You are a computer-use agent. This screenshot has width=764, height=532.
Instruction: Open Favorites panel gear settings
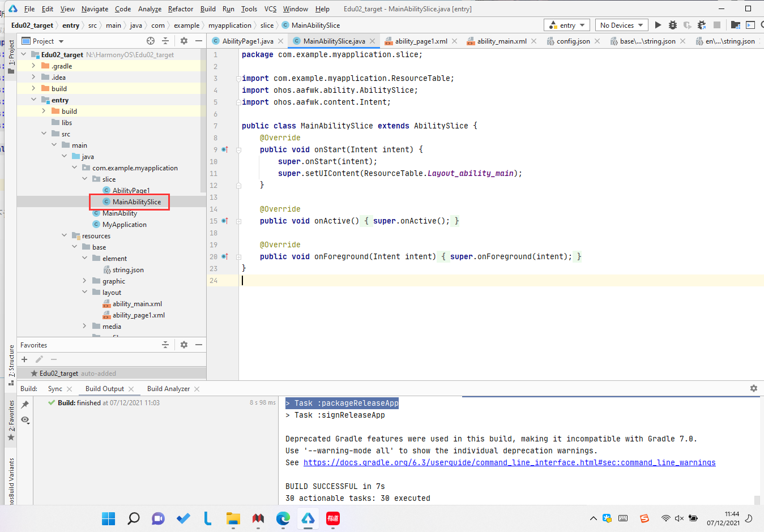click(184, 345)
